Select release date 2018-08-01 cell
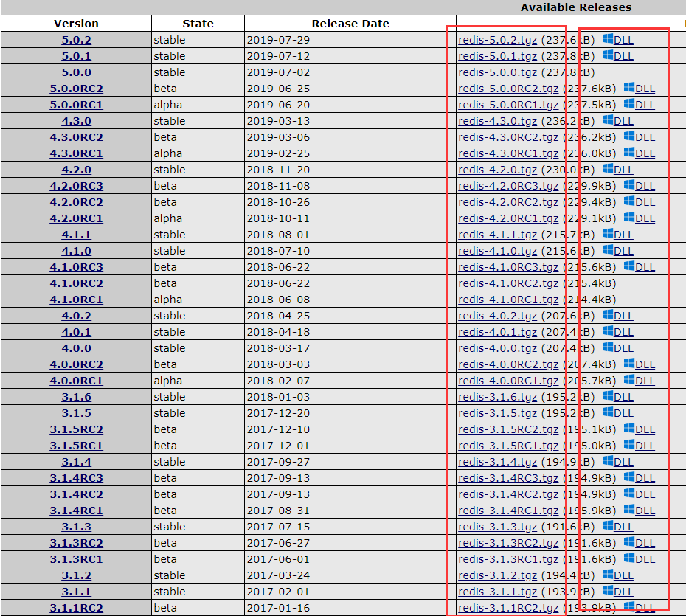Screen dimensions: 686x616 (350, 235)
